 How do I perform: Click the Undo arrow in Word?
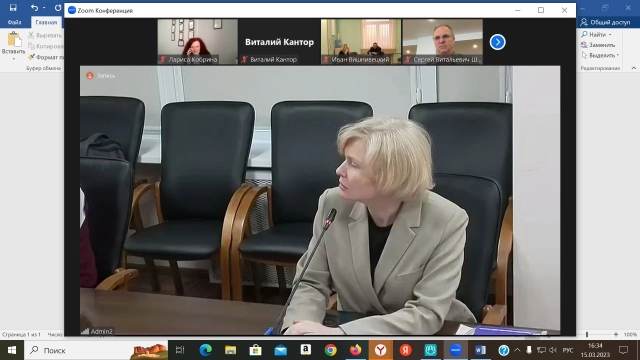click(34, 7)
